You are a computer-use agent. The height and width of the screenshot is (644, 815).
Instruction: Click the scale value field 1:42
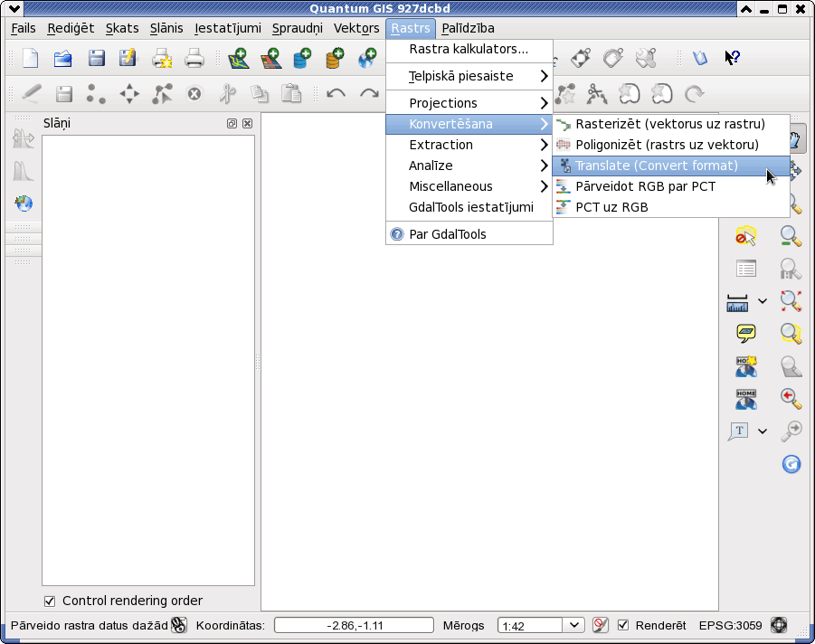coord(530,625)
